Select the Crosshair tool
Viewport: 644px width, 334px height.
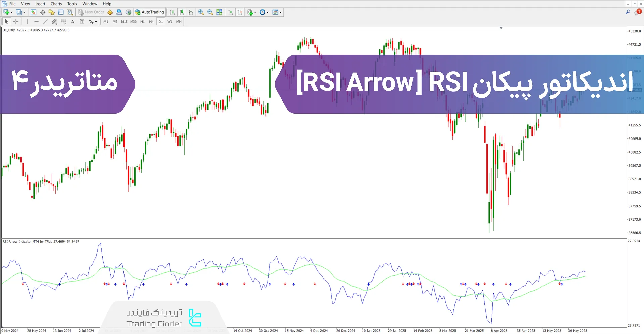[x=16, y=21]
